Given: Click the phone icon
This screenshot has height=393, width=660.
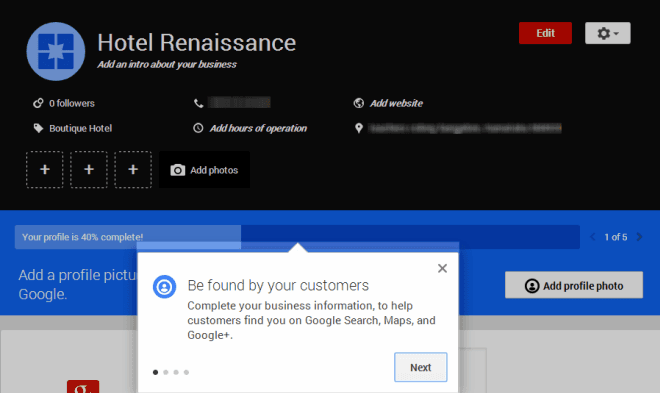Looking at the screenshot, I should point(198,103).
